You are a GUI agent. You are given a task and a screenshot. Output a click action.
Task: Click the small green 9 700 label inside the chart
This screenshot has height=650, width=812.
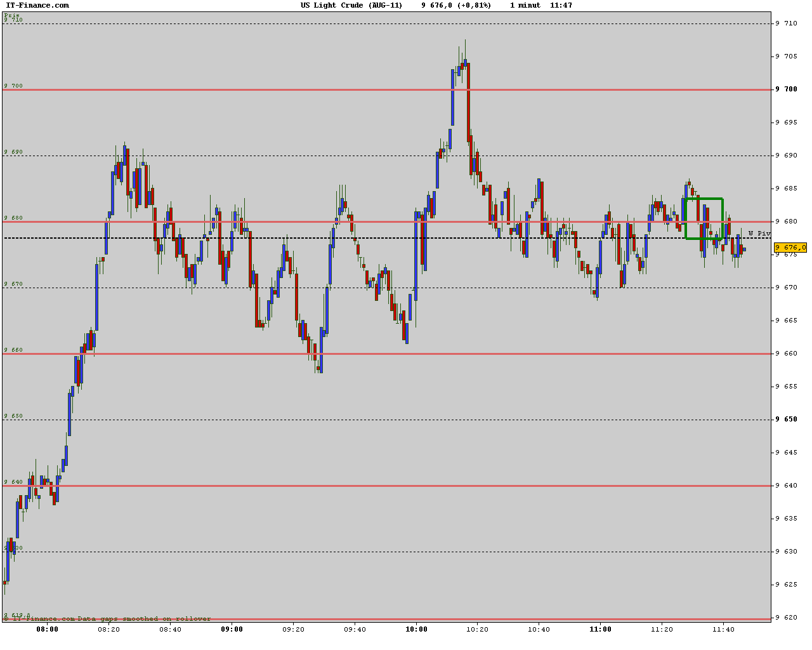pyautogui.click(x=13, y=86)
